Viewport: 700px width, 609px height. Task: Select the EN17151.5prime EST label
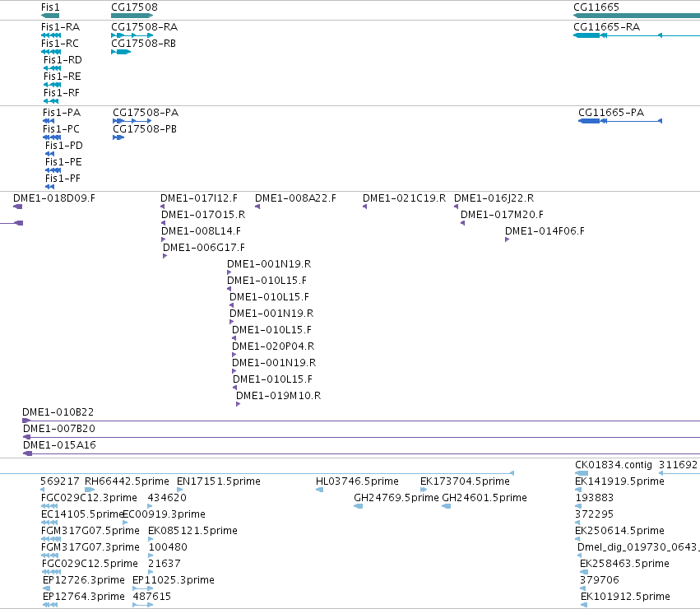219,481
